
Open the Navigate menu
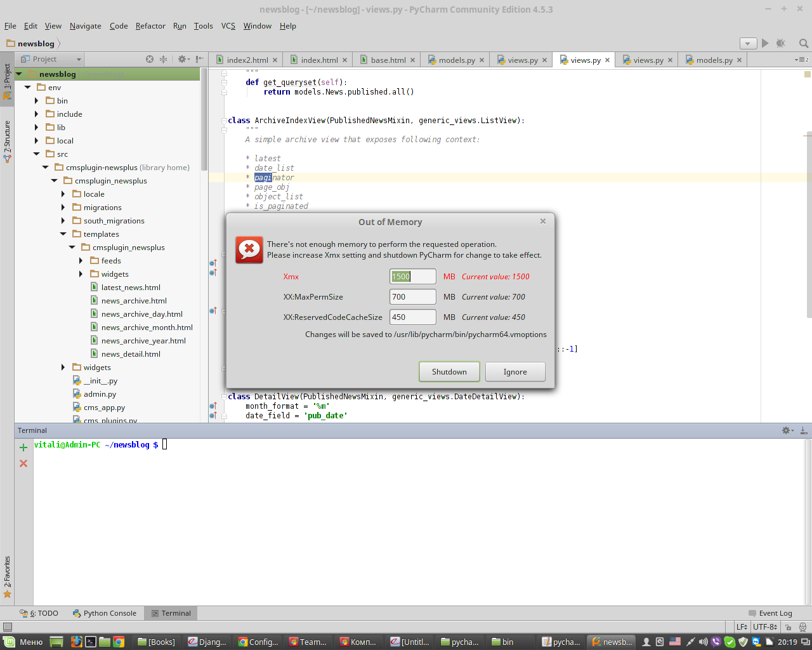pos(86,26)
